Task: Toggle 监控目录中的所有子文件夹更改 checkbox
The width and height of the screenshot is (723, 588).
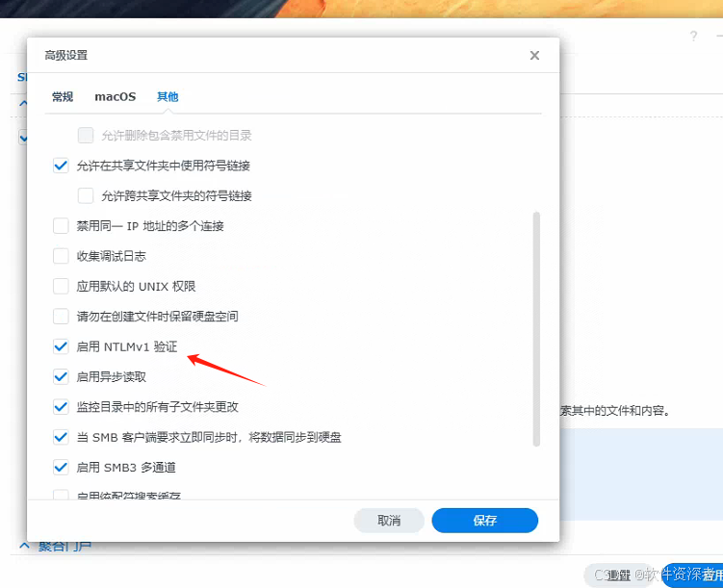Action: (61, 407)
